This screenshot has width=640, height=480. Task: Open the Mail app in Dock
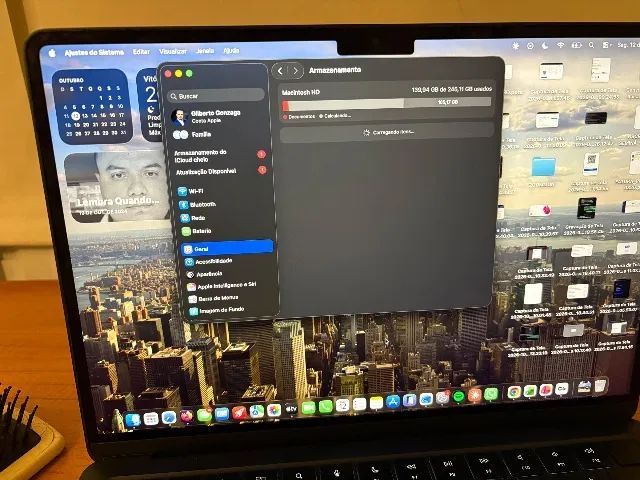[222, 414]
